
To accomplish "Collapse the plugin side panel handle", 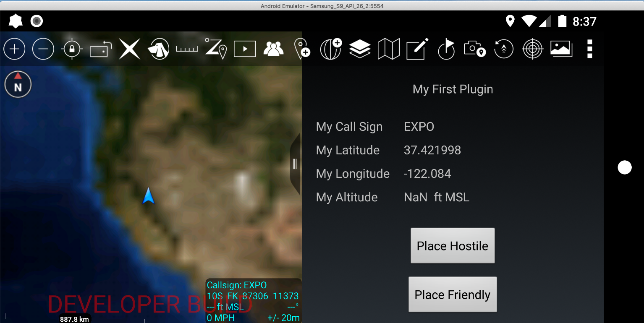I will click(x=295, y=164).
